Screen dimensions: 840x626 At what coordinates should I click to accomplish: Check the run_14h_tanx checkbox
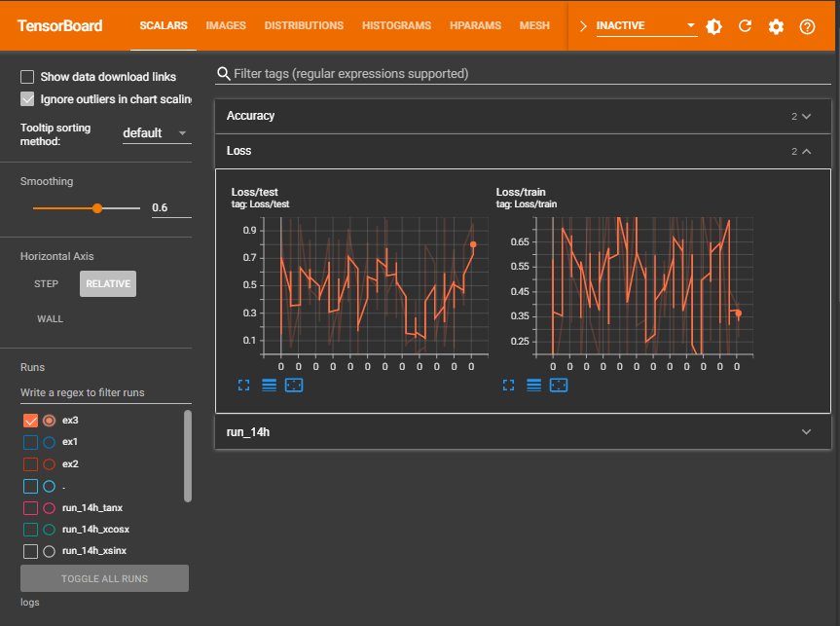point(30,508)
